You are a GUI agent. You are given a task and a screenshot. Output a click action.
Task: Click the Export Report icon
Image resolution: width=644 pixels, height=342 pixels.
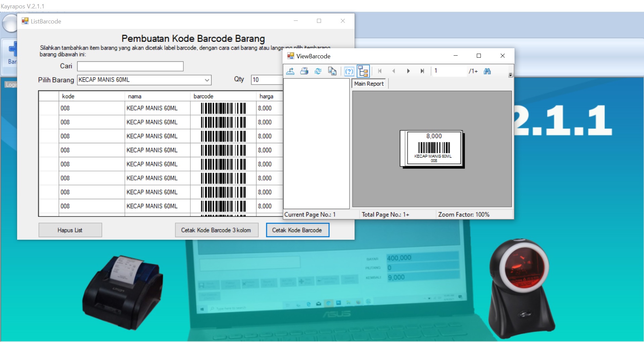click(x=290, y=71)
